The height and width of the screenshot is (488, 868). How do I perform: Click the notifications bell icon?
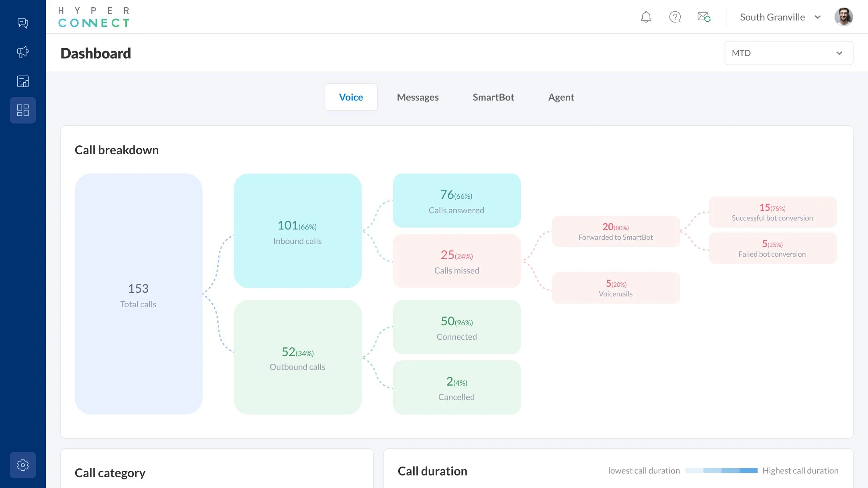coord(646,17)
